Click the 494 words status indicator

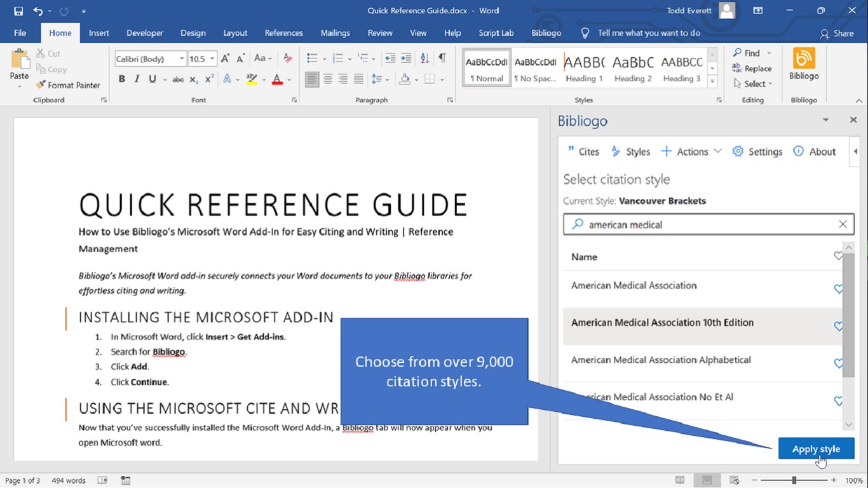[69, 480]
